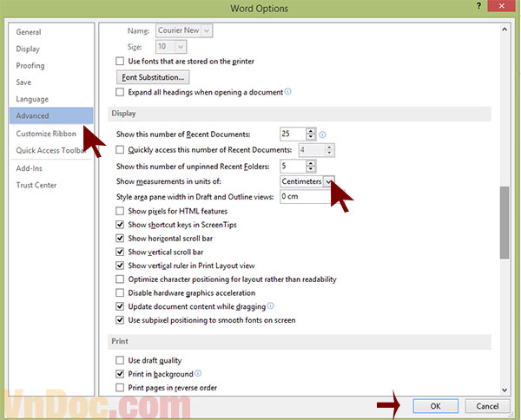
Task: Click info icon next to Print in background
Action: tap(198, 373)
